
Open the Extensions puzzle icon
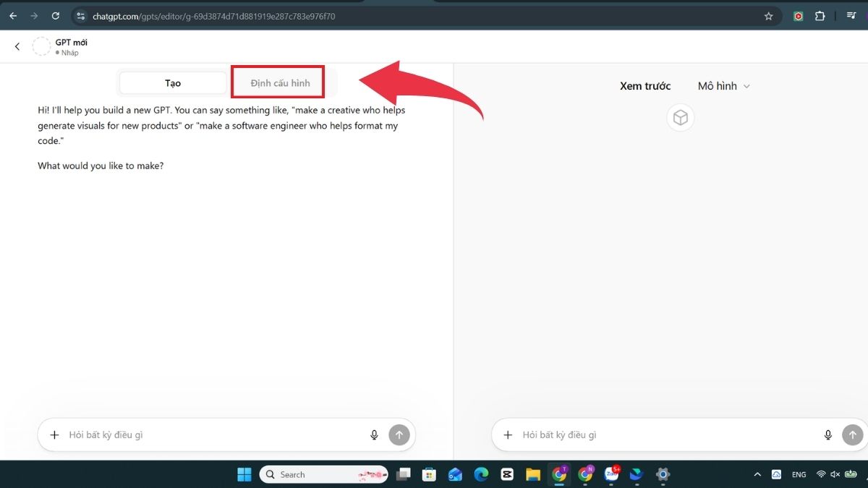pos(820,16)
